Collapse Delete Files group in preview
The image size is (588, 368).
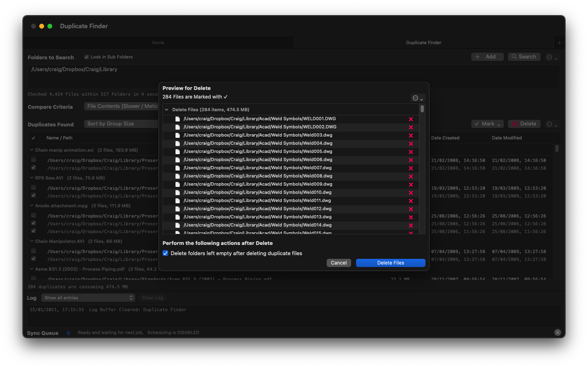pyautogui.click(x=167, y=110)
